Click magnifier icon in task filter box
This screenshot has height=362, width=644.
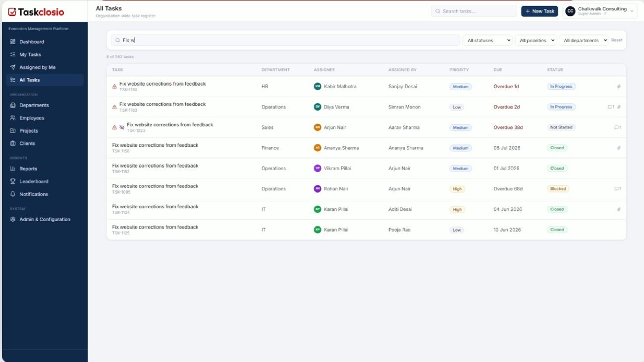118,40
